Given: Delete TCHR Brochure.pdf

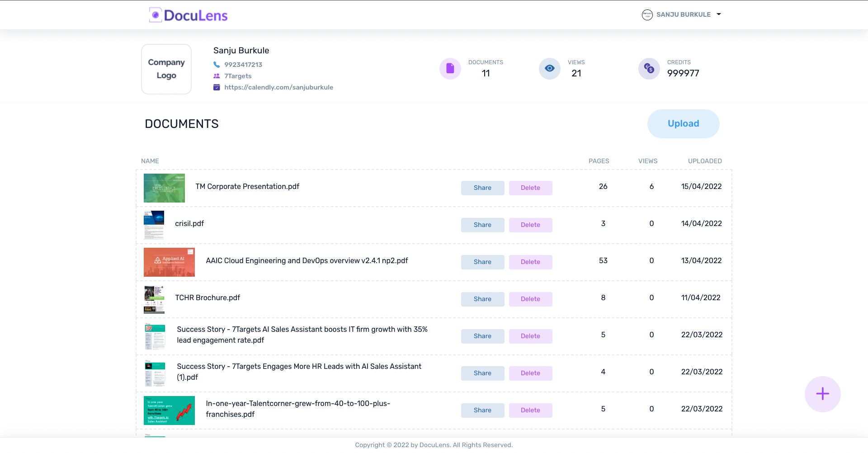Looking at the screenshot, I should tap(530, 299).
